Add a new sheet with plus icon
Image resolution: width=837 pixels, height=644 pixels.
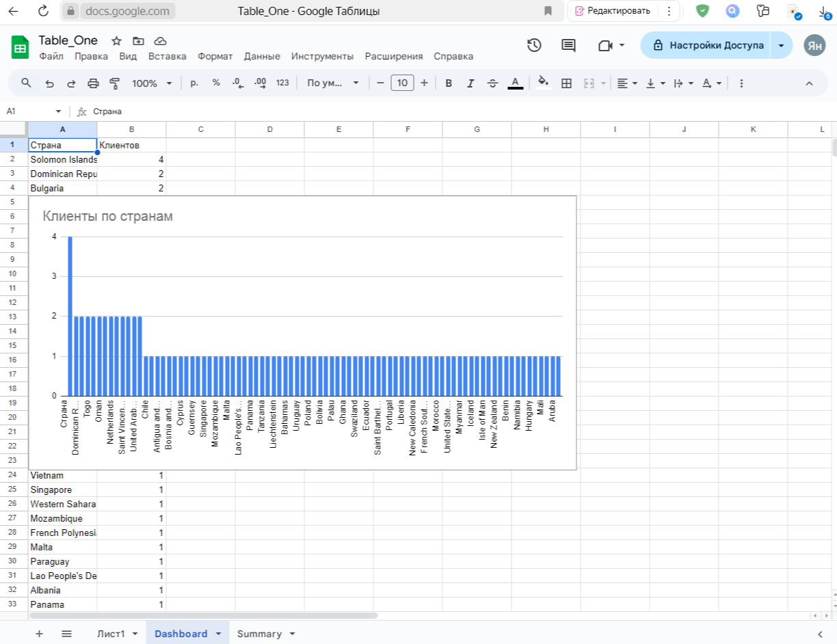point(39,634)
